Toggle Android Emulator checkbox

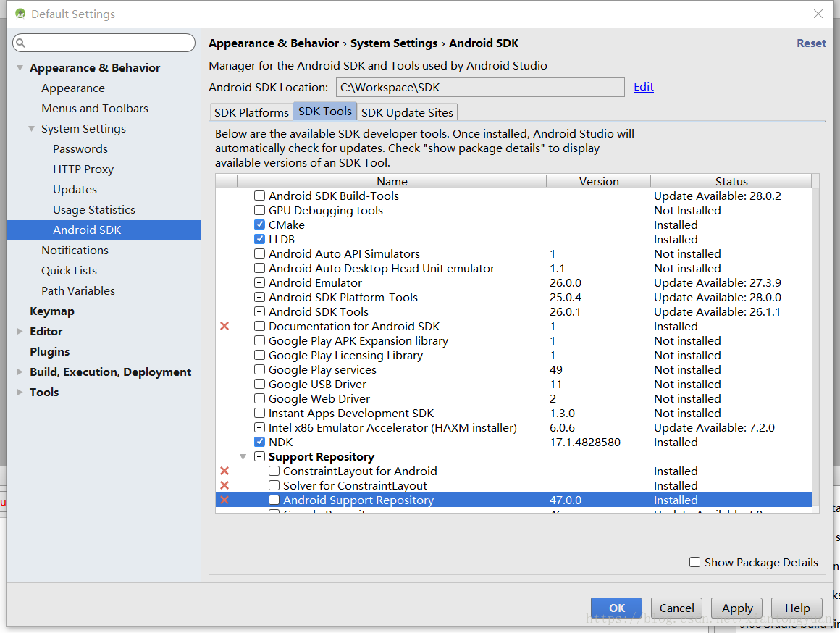[x=259, y=282]
